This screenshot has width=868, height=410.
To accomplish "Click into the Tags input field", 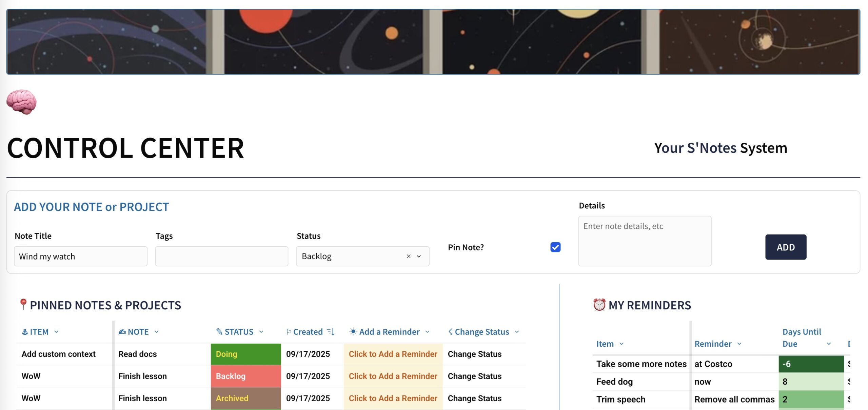I will tap(221, 256).
